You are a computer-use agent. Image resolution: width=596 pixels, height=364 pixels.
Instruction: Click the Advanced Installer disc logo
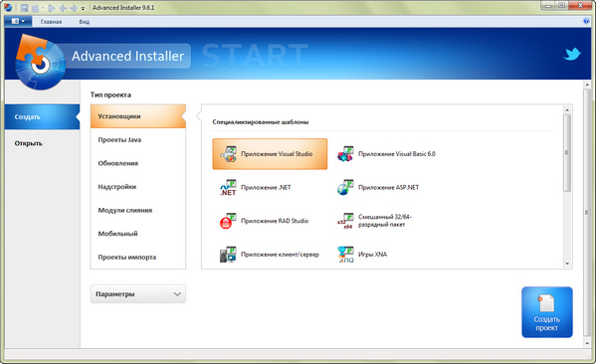point(40,63)
